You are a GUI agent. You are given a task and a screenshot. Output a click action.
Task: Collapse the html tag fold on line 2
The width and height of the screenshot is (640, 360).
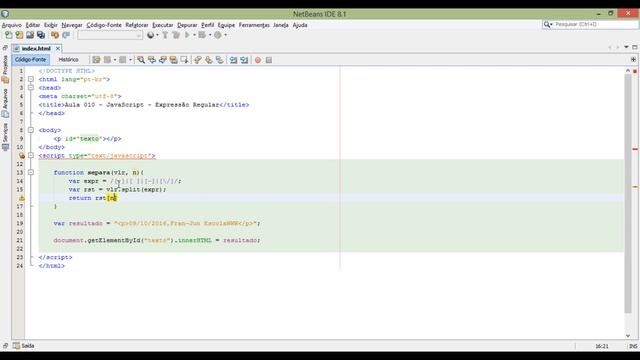click(31, 79)
